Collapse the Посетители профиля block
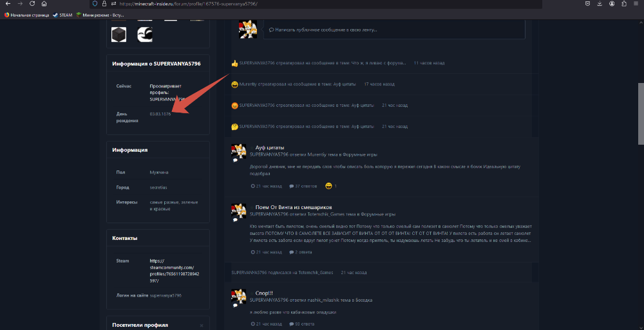The image size is (644, 330). (201, 325)
